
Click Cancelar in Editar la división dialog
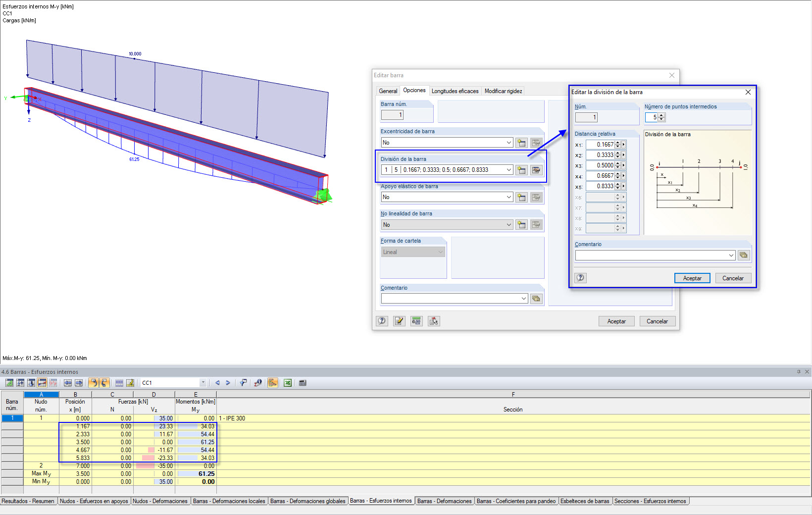point(733,278)
